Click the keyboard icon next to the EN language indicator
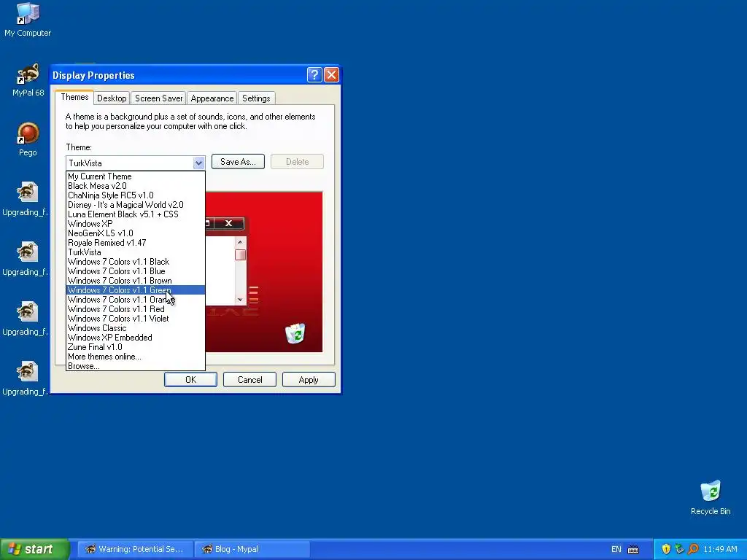This screenshot has width=747, height=560. pos(633,550)
